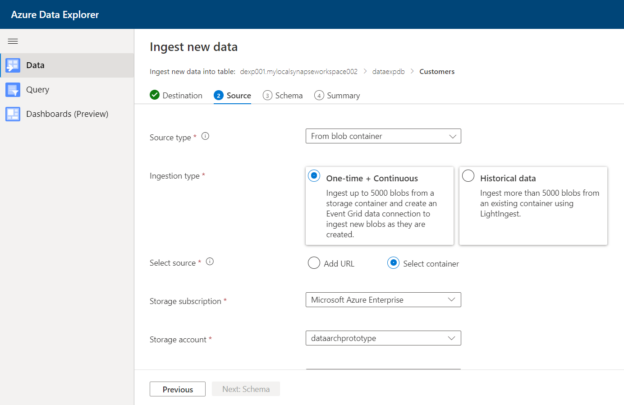Click the Dashboards icon in sidebar
Viewport: 624px width, 405px height.
pos(13,114)
